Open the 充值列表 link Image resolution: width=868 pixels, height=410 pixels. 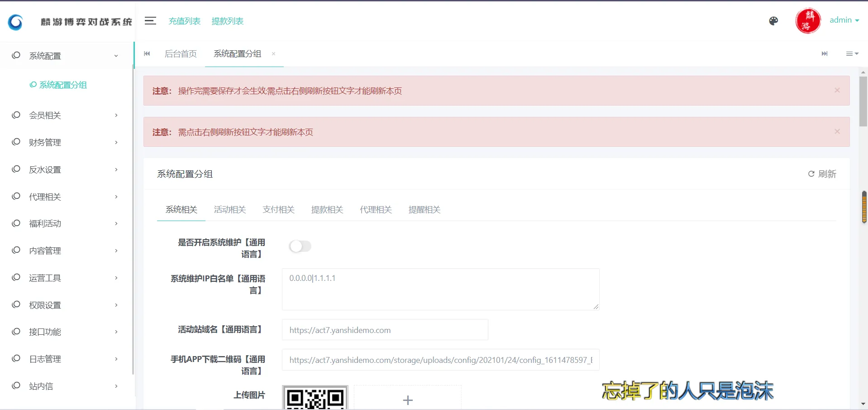[x=184, y=21]
